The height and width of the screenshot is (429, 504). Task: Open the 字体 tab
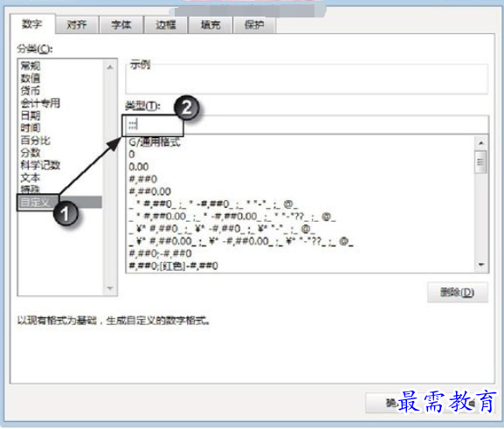tap(121, 24)
